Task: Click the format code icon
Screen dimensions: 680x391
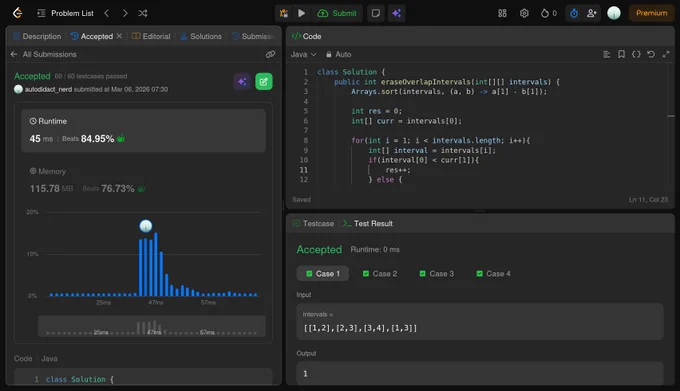Action: [x=607, y=54]
